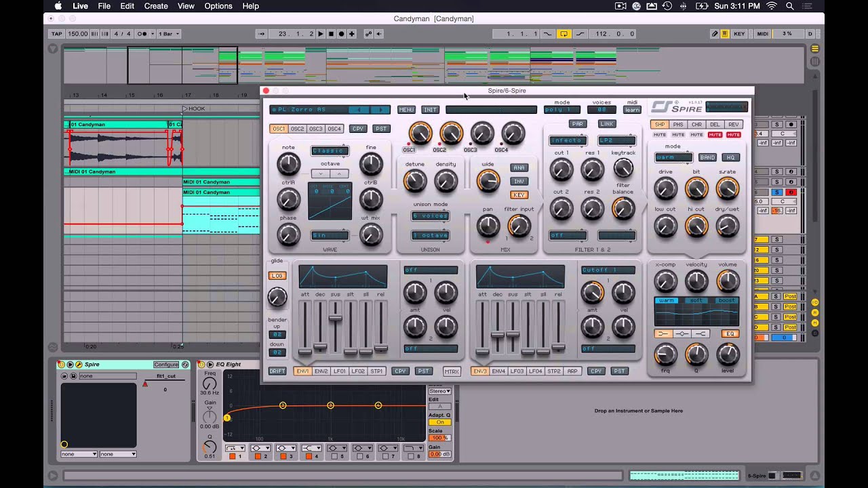Open the LFO3 tab
The width and height of the screenshot is (868, 488).
point(517,371)
